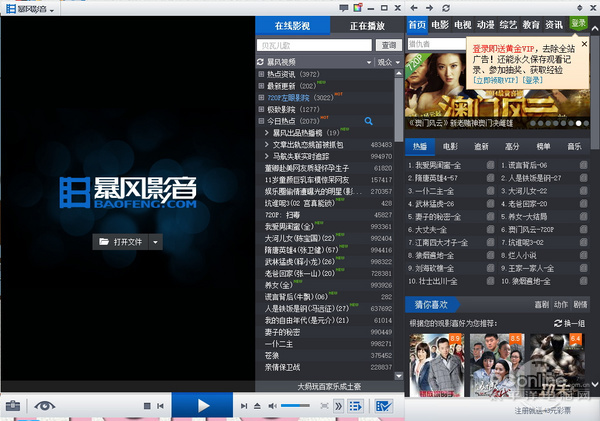Filter recommendations by 喜剧
600x421 pixels.
coord(541,305)
